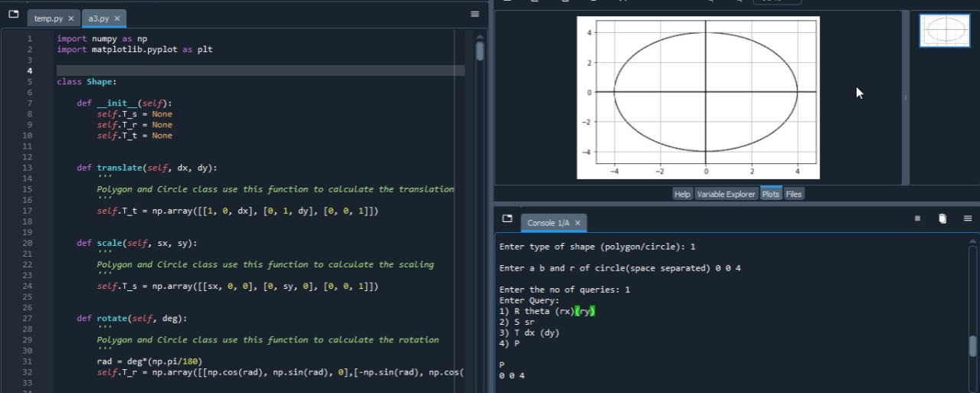Stop the current command with the interrupt kernel square icon

(917, 219)
